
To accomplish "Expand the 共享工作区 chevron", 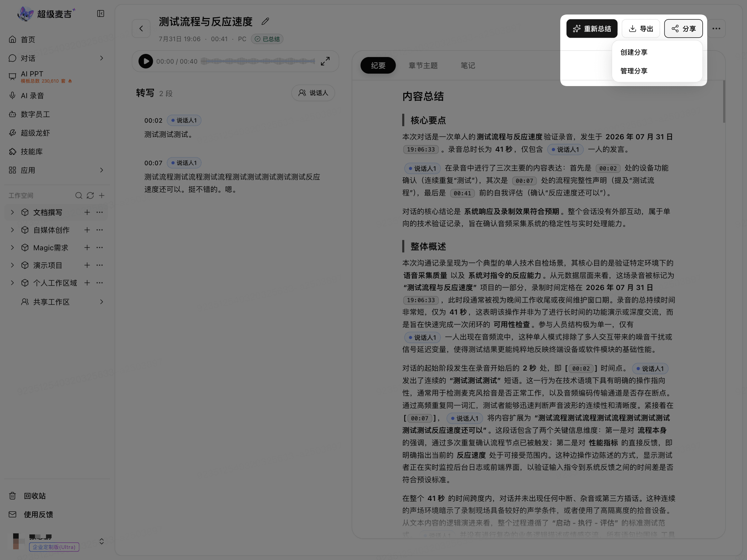I will point(101,302).
